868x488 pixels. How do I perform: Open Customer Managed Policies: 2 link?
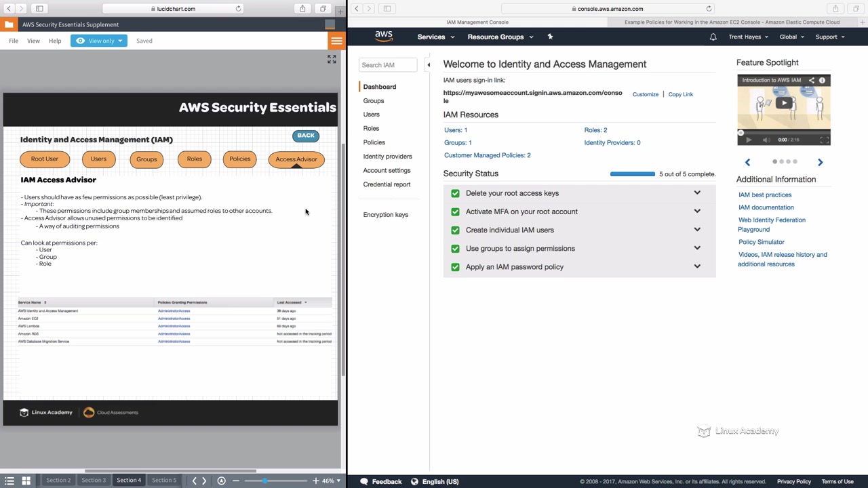(x=488, y=155)
